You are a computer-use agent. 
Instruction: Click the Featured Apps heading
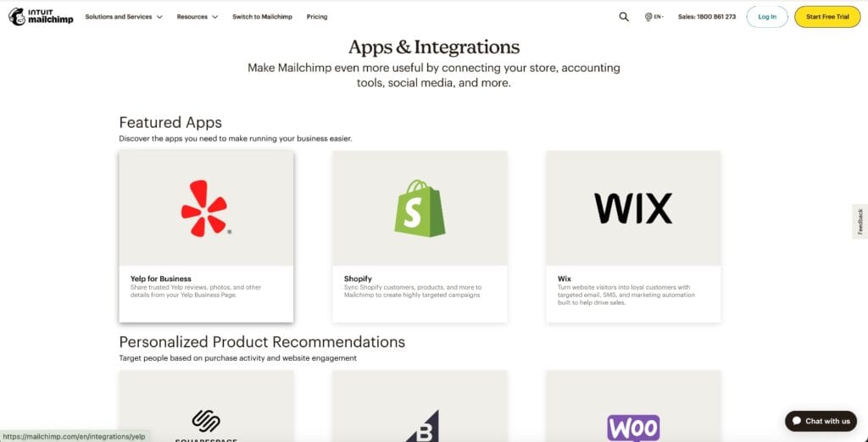[170, 122]
